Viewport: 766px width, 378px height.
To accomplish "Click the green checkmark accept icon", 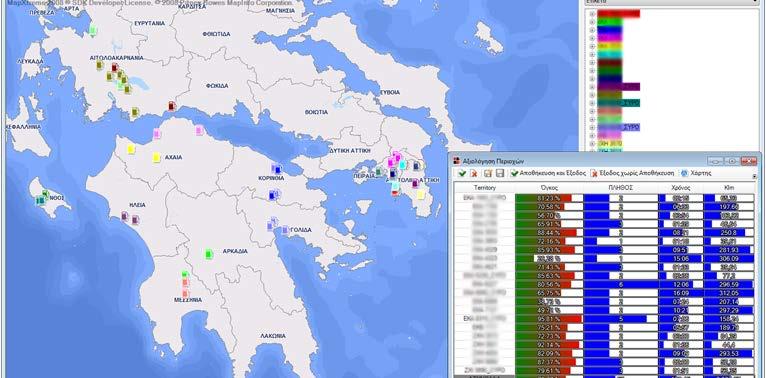I will click(462, 173).
